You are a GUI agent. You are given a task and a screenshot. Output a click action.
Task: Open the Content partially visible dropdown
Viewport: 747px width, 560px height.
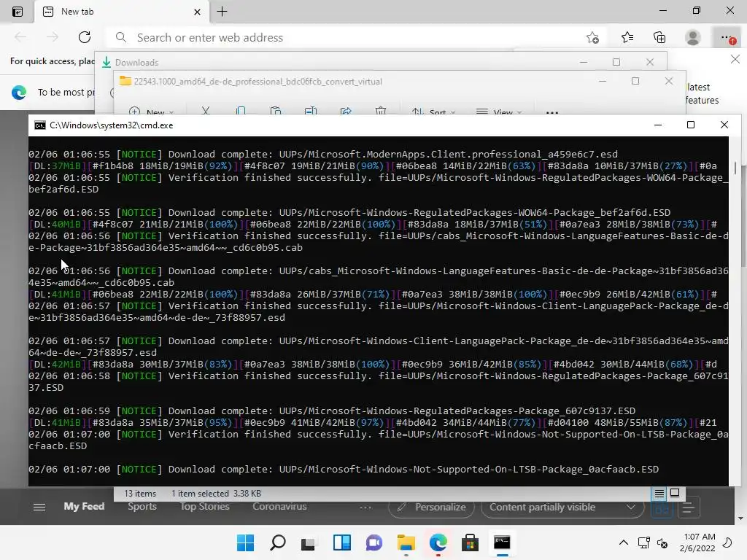click(x=562, y=507)
